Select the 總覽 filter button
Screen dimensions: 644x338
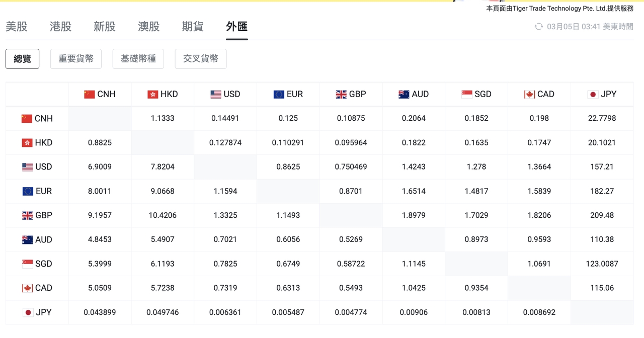pyautogui.click(x=22, y=59)
